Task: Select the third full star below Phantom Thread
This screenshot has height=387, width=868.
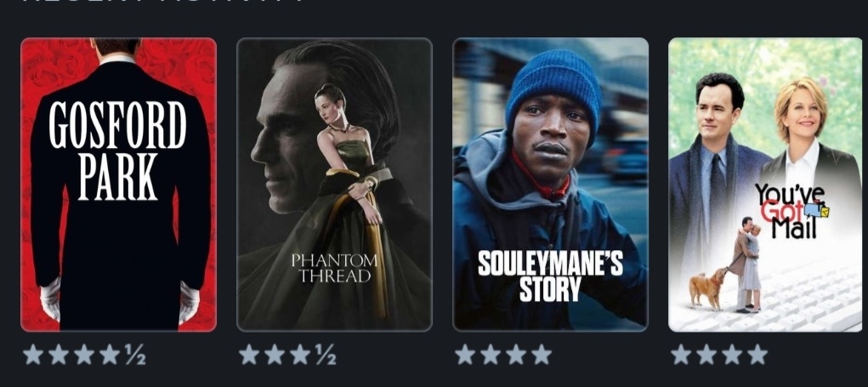Action: 300,355
